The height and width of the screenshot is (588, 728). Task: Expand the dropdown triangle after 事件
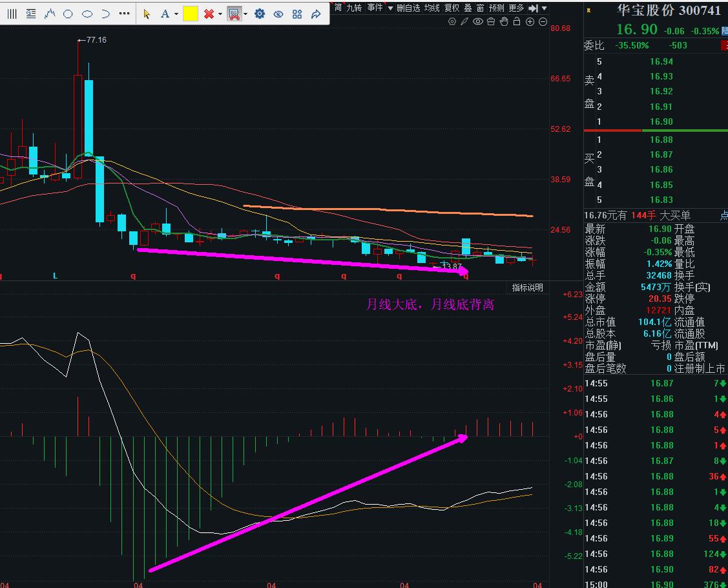(x=390, y=8)
